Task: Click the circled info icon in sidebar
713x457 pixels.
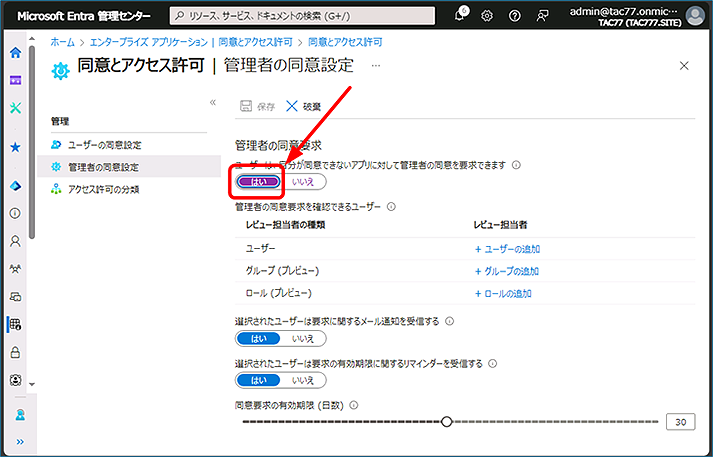Action: [x=15, y=213]
